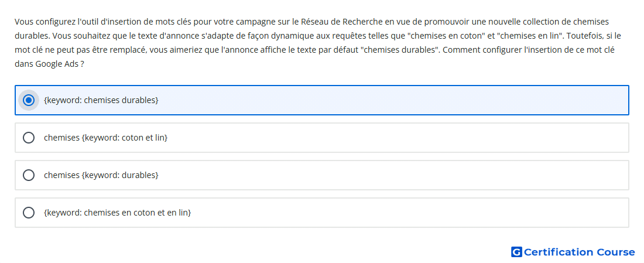Click answer label "chemises {keyword: coton et lin}"
This screenshot has width=644, height=263.
pos(106,138)
